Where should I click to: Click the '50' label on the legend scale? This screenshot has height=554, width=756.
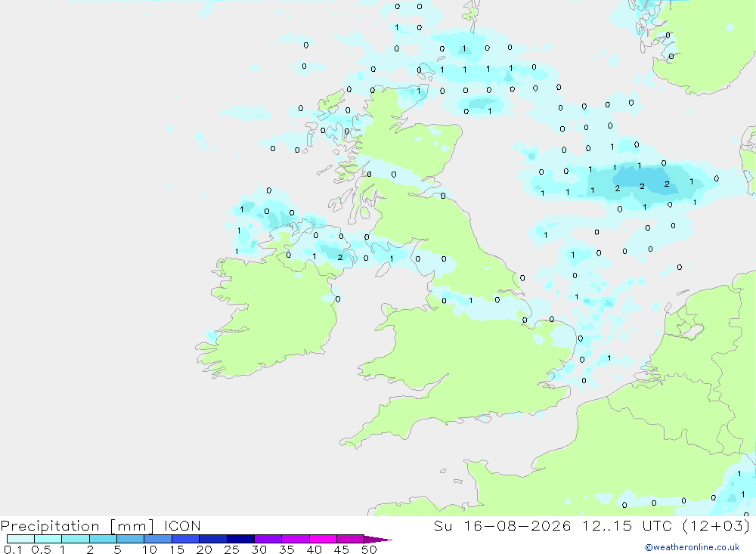click(x=369, y=549)
